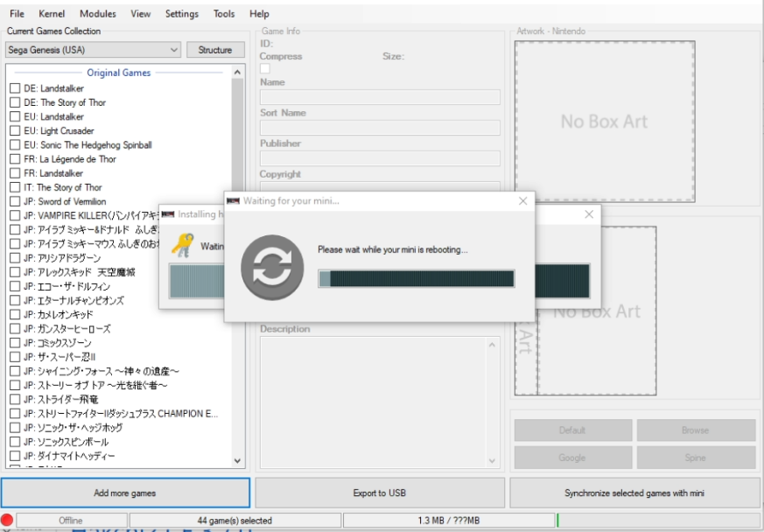Close the Waiting for your mini dialog
764x532 pixels.
522,200
